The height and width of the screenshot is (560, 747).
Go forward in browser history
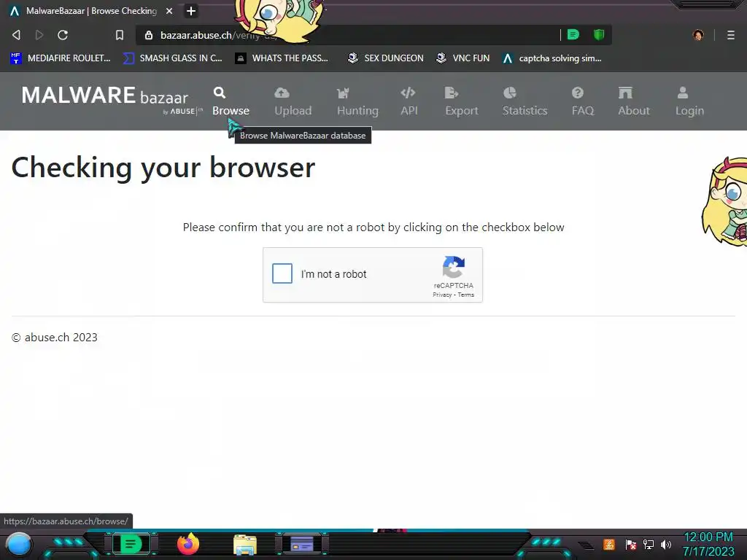click(39, 35)
